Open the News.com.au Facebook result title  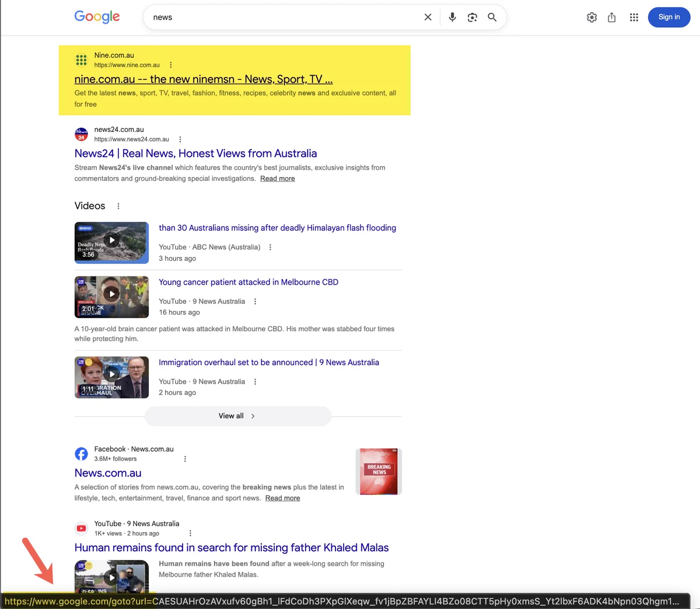(x=108, y=473)
